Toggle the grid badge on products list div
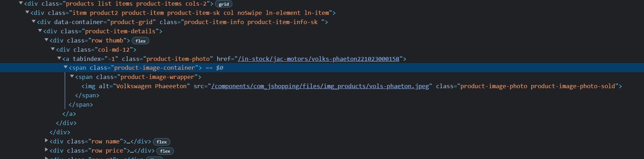The image size is (644, 159). (x=224, y=4)
